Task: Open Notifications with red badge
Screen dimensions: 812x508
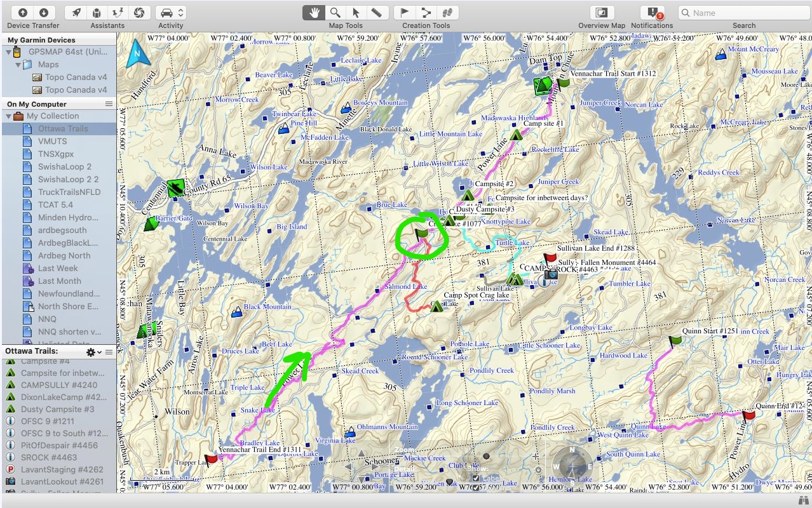Action: coord(652,13)
